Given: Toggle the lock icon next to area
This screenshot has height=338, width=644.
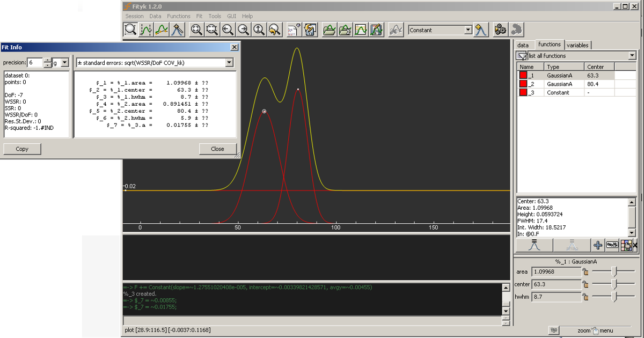Looking at the screenshot, I should point(586,272).
